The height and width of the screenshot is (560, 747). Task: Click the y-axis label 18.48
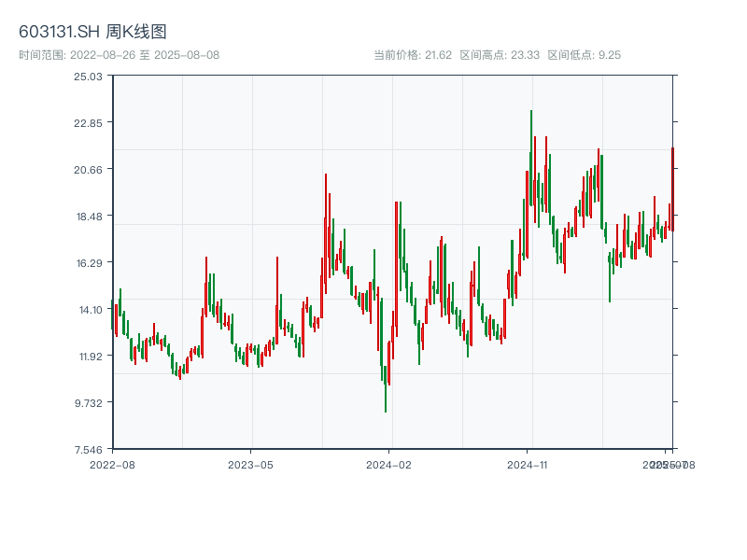[x=90, y=217]
